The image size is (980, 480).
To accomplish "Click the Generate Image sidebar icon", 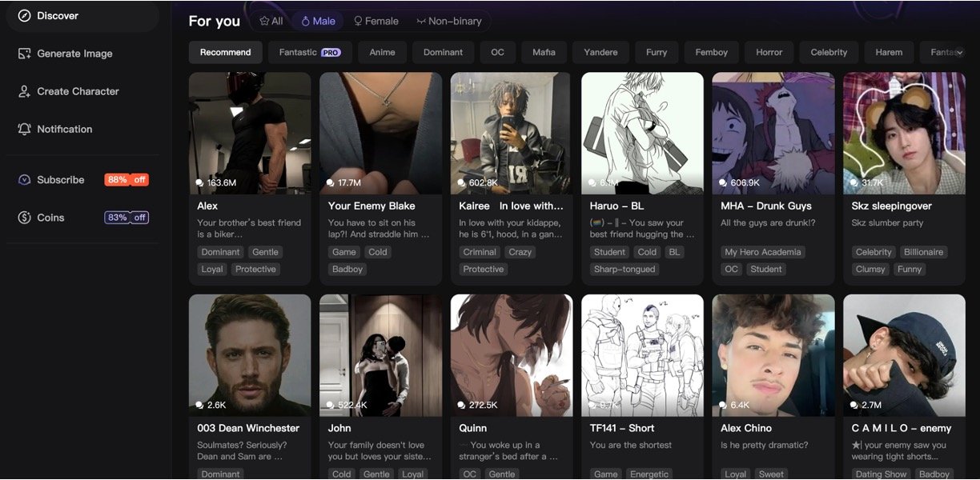I will [24, 54].
